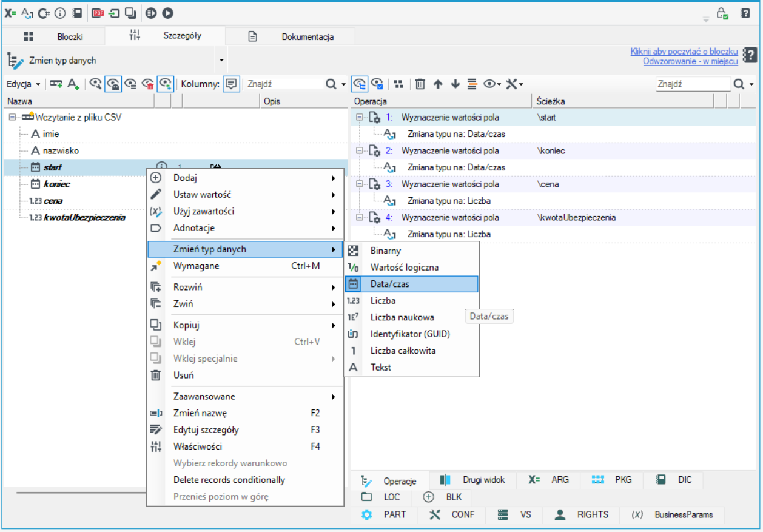The height and width of the screenshot is (532, 763).
Task: Move operation down with the down arrow
Action: 455,84
